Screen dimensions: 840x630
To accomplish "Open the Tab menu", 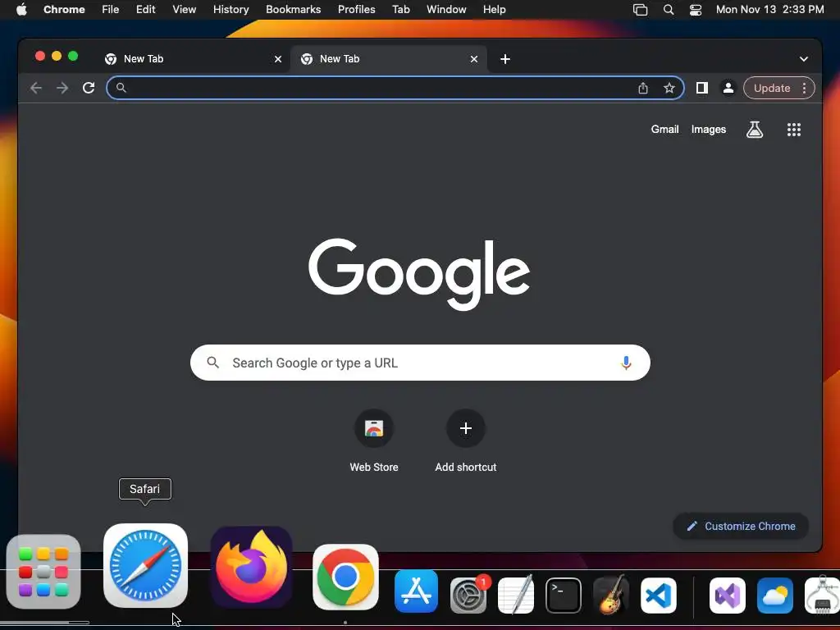I will point(400,10).
